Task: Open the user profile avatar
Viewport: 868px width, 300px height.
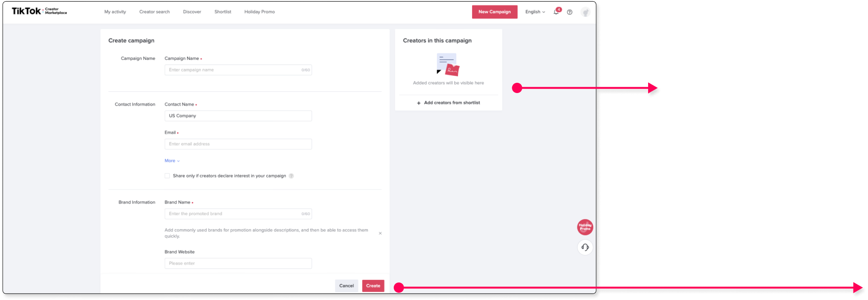Action: (585, 12)
